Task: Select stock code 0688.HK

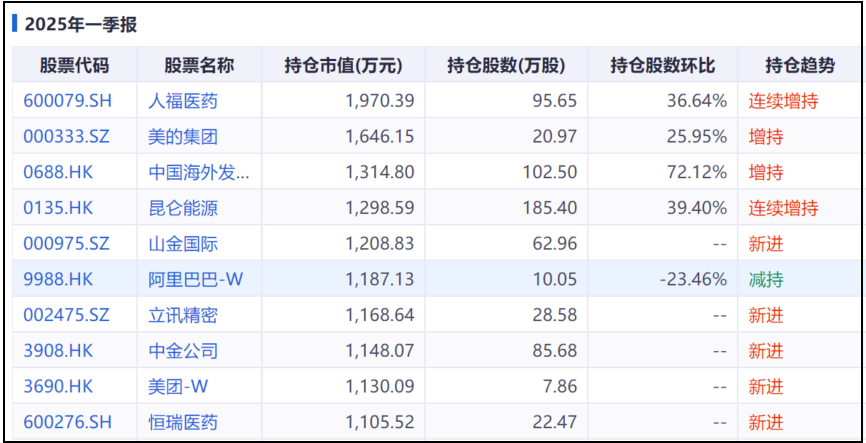Action: tap(58, 172)
